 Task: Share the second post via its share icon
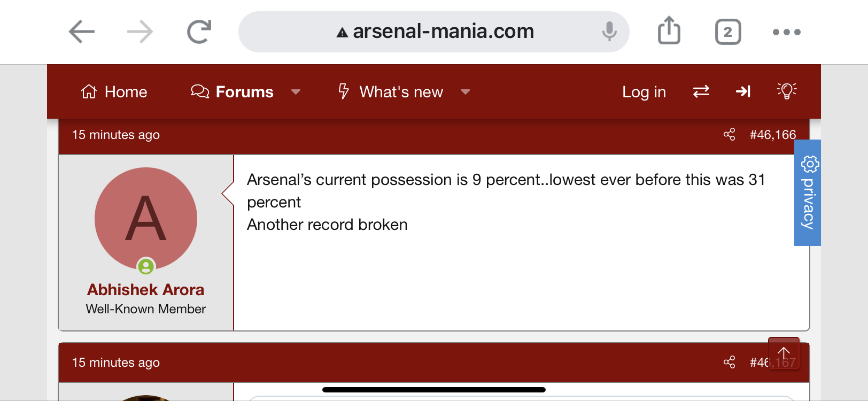729,363
